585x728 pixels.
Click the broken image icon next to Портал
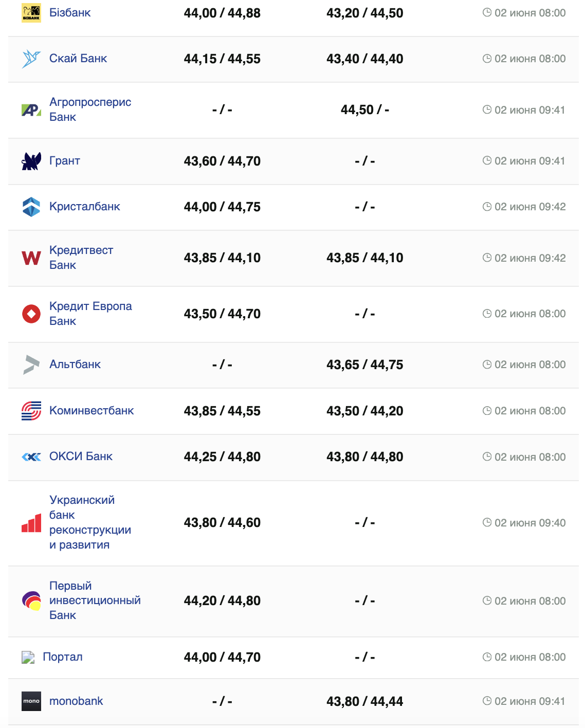28,657
